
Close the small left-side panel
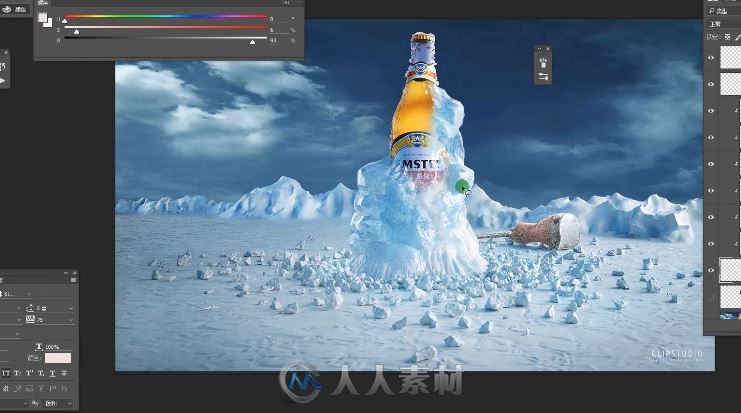(6, 52)
